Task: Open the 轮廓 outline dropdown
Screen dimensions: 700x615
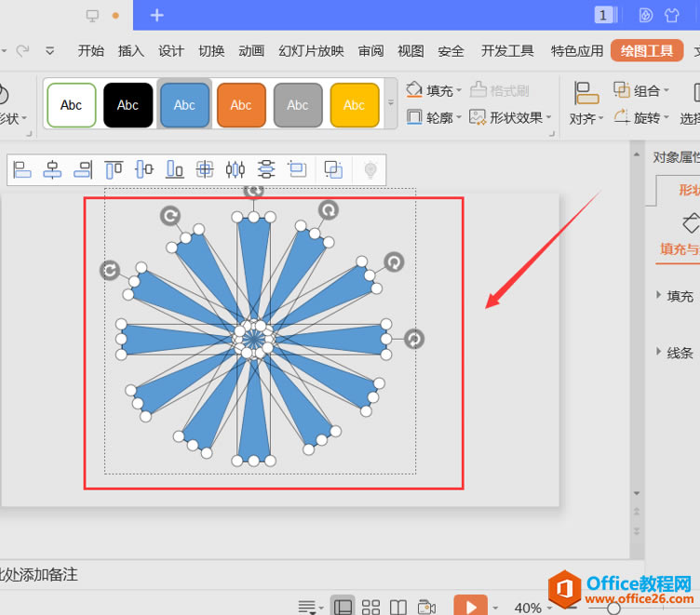Action: click(x=434, y=117)
